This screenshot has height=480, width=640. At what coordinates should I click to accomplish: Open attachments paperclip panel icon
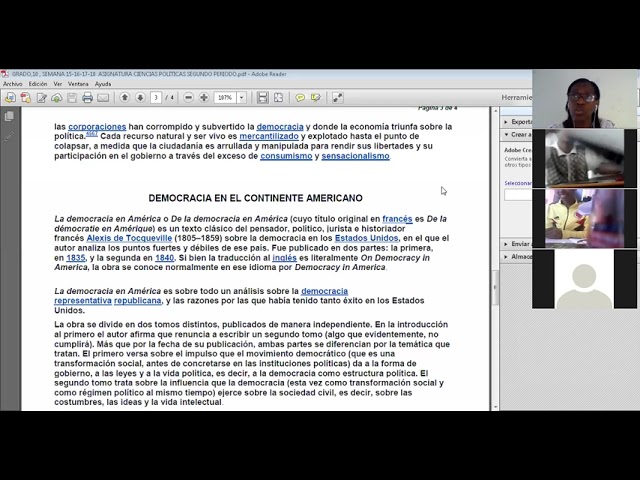(x=9, y=136)
